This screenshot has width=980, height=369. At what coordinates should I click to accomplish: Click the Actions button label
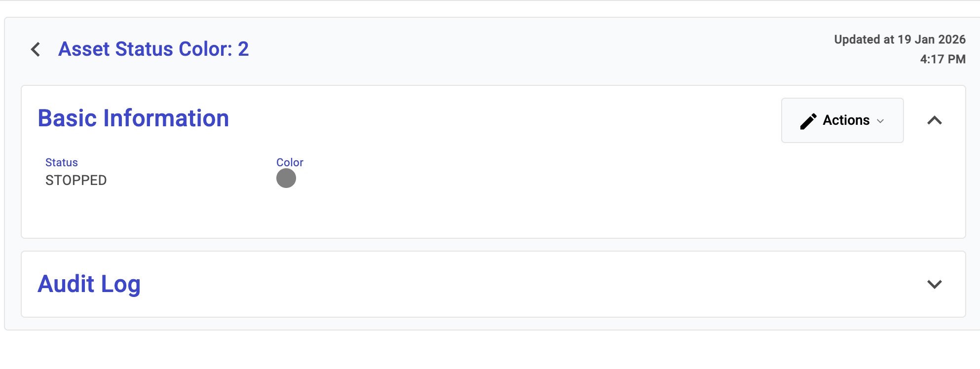tap(846, 120)
